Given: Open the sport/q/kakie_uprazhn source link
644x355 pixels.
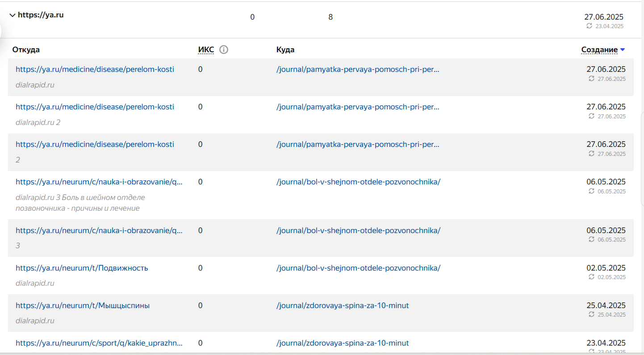Looking at the screenshot, I should (99, 343).
